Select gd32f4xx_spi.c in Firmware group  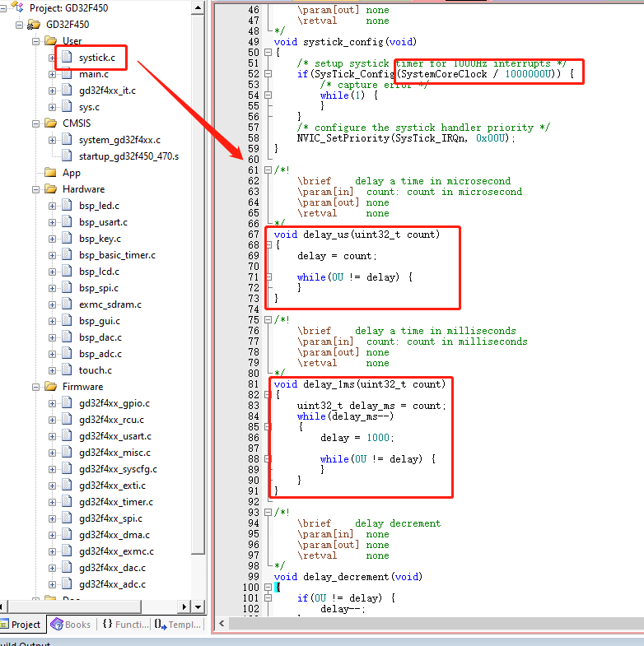[x=110, y=518]
